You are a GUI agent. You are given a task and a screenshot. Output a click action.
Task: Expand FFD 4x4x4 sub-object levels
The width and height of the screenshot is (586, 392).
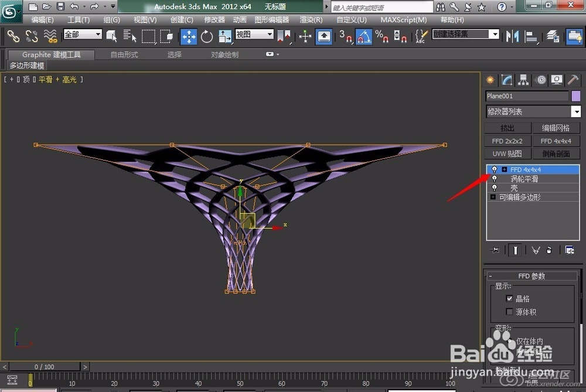[x=504, y=169]
